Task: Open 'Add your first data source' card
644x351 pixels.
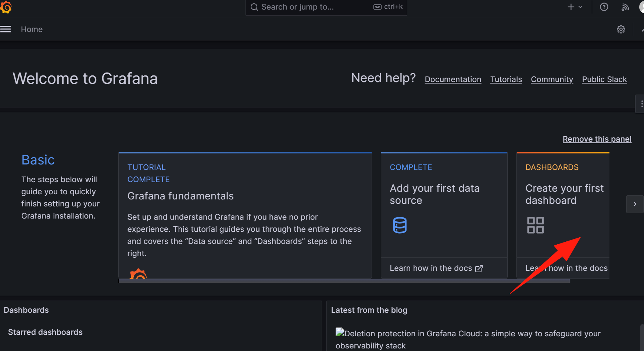Action: [x=444, y=216]
